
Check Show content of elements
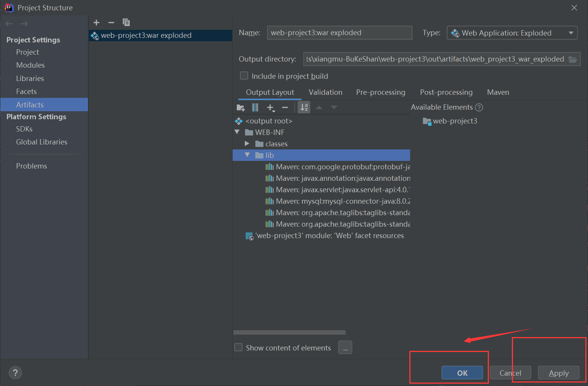pyautogui.click(x=238, y=347)
